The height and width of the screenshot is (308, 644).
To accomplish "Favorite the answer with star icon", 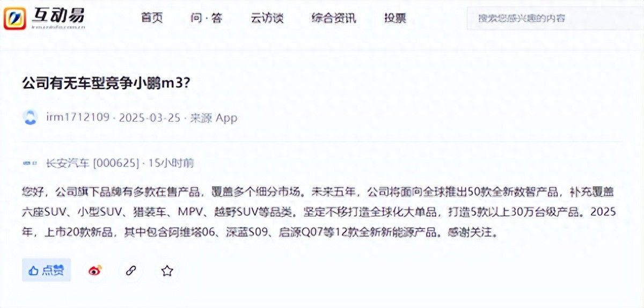I will (167, 270).
